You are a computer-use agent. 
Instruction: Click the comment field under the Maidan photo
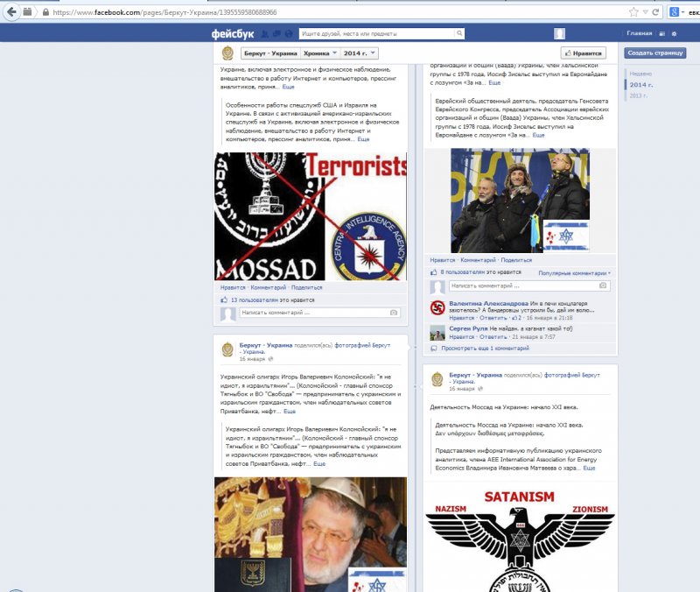coord(529,285)
